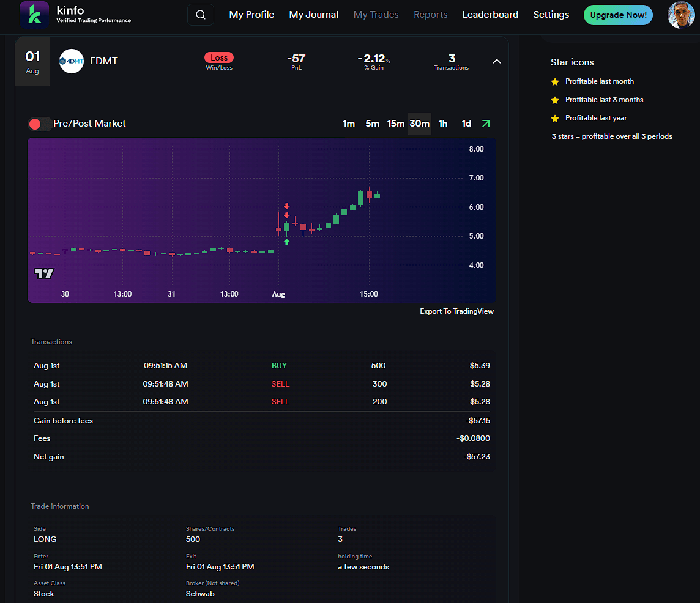Click the FDMT company logo

click(x=72, y=61)
